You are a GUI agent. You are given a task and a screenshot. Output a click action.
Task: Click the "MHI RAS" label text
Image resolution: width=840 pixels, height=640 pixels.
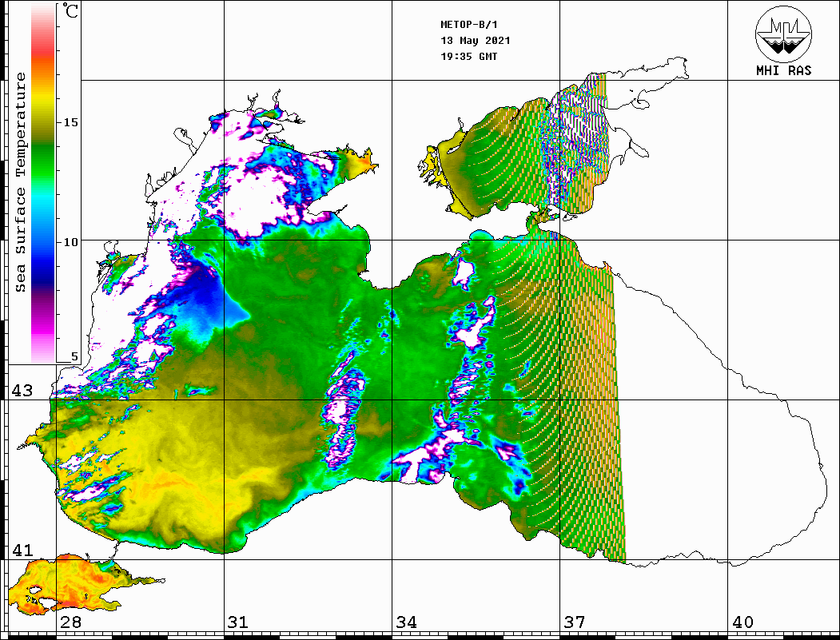(783, 70)
